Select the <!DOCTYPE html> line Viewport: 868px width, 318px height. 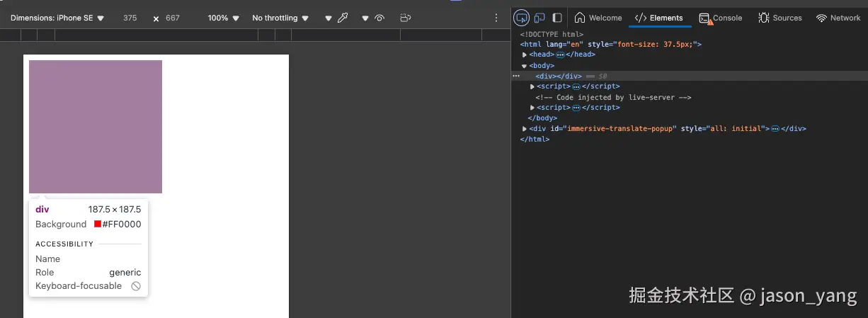pyautogui.click(x=552, y=34)
